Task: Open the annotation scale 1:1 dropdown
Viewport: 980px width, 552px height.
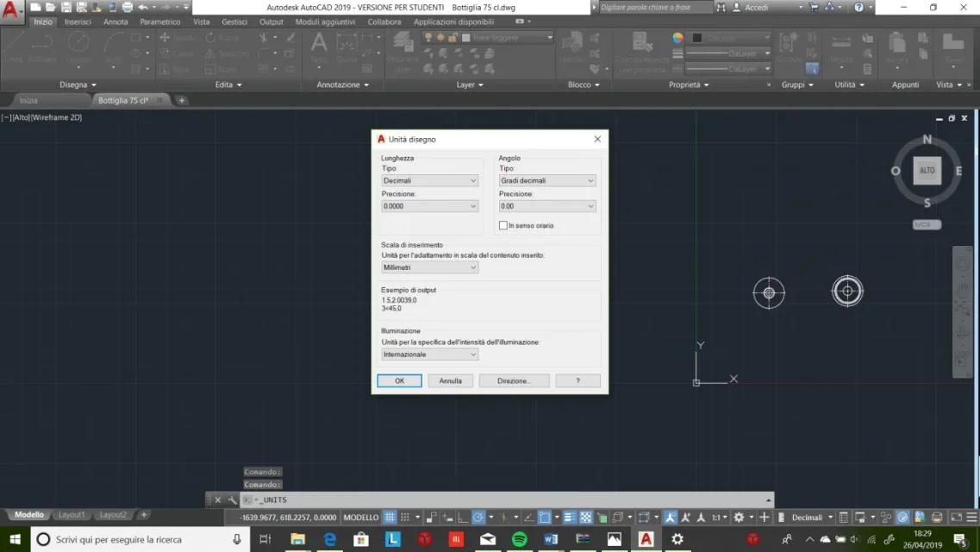Action: click(x=720, y=517)
